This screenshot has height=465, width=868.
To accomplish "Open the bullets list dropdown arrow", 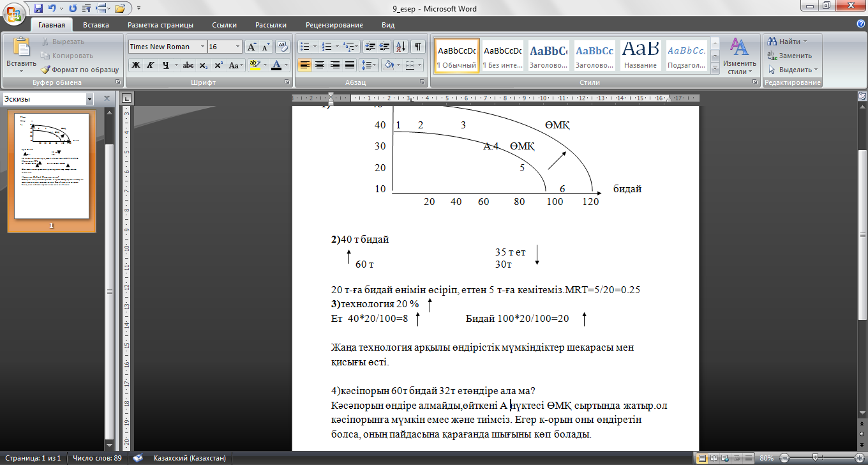I will (x=315, y=47).
